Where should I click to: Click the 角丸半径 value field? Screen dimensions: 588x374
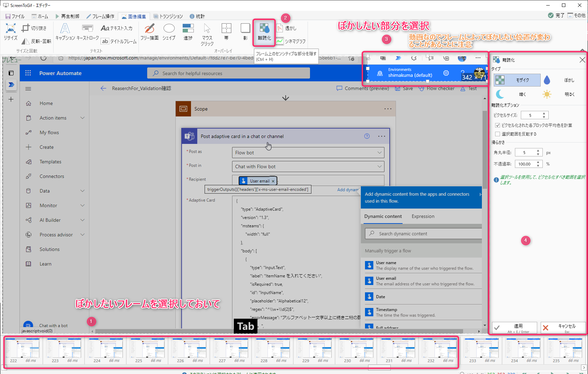(x=525, y=152)
